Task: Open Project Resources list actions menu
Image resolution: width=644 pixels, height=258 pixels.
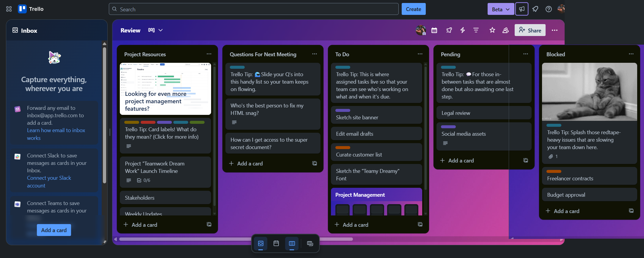Action: [x=209, y=54]
